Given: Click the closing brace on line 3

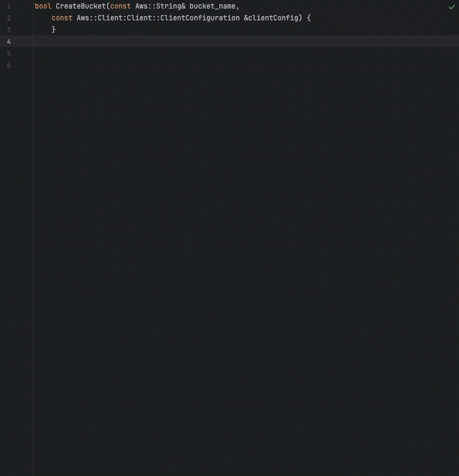Looking at the screenshot, I should 54,29.
